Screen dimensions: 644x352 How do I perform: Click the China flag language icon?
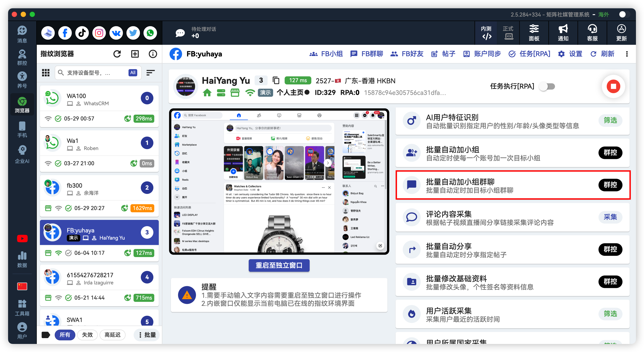click(22, 286)
